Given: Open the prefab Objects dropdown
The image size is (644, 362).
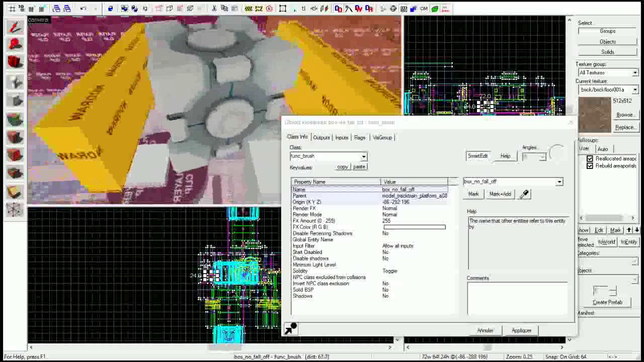Looking at the screenshot, I should coord(635,280).
